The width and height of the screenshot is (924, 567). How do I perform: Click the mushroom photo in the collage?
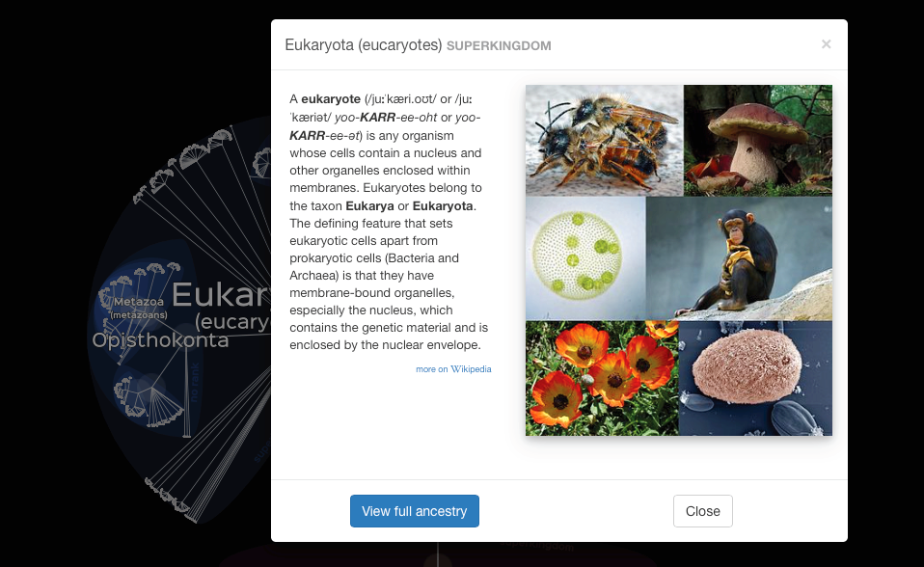758,140
